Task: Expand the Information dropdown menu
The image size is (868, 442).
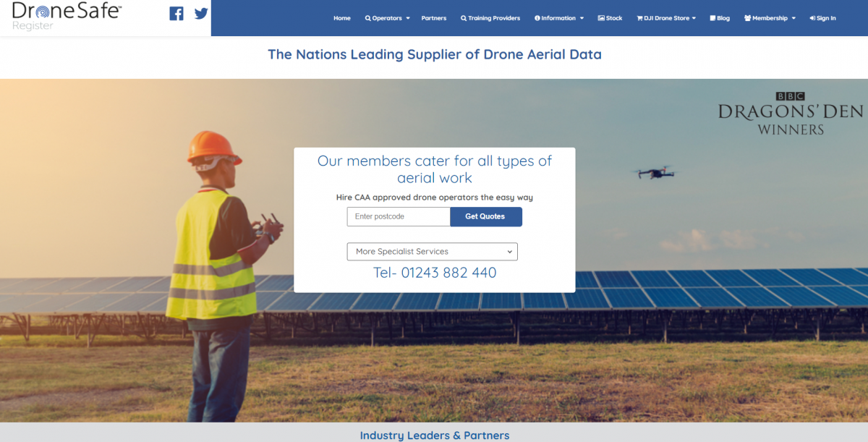Action: [559, 18]
